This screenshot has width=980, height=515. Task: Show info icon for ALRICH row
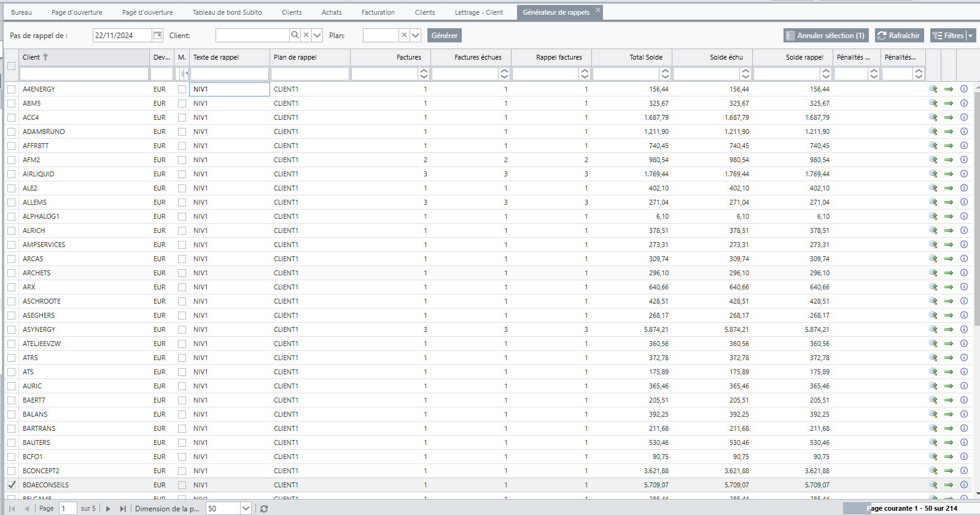964,230
